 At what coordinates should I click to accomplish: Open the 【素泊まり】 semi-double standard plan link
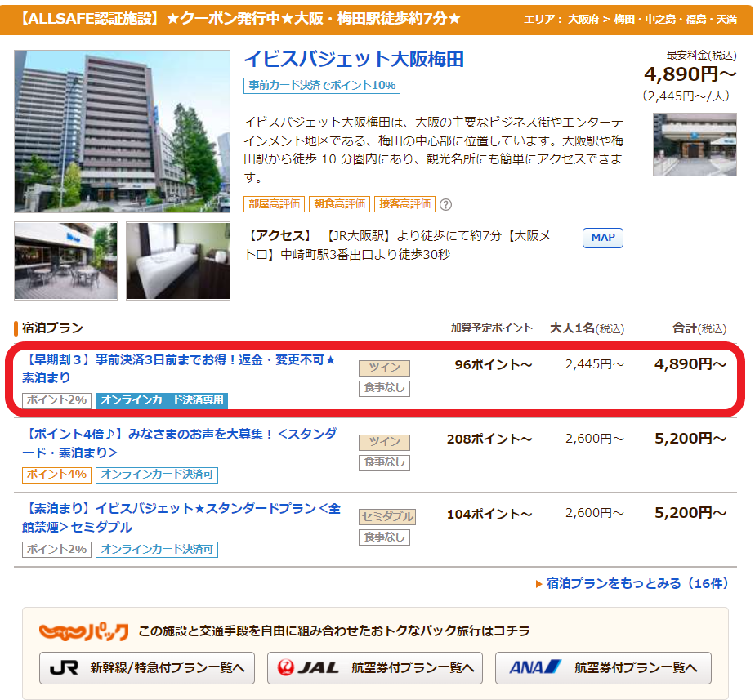click(x=181, y=518)
